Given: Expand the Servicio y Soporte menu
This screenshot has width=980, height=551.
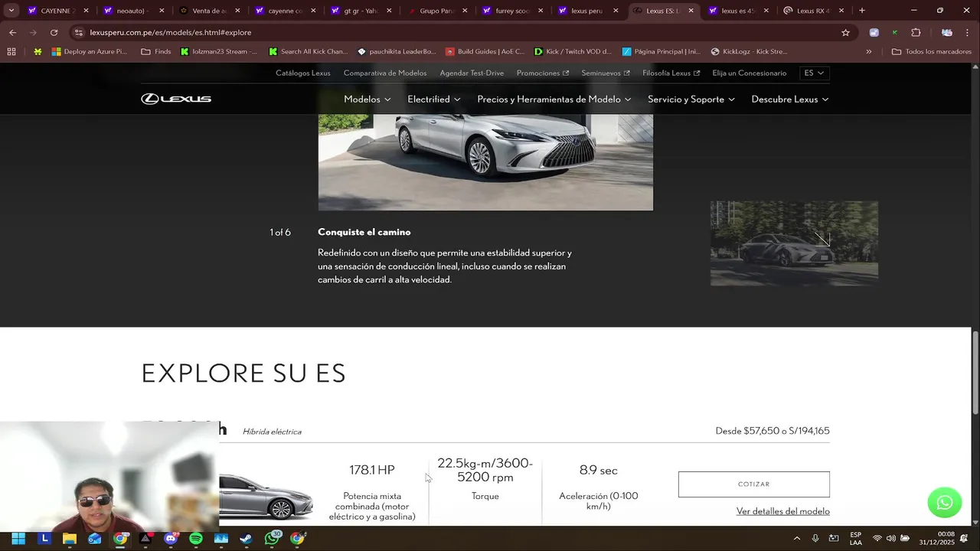Looking at the screenshot, I should tap(691, 99).
